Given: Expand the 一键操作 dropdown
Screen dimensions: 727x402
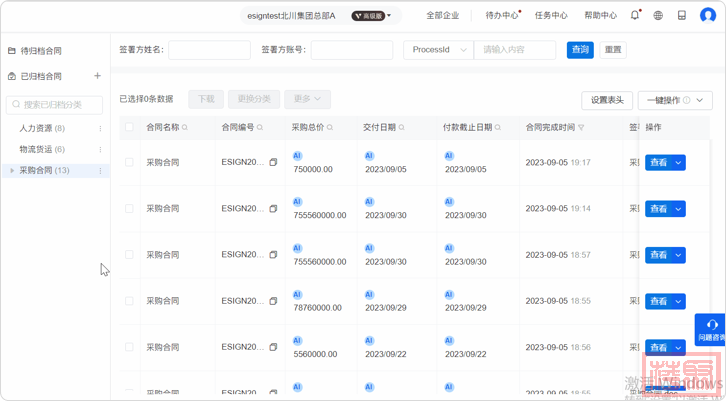Looking at the screenshot, I should click(676, 100).
